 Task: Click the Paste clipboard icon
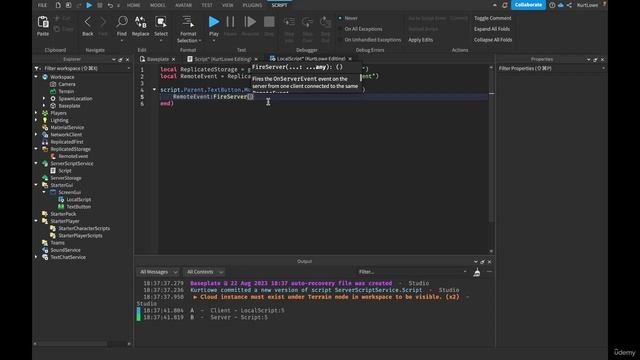click(x=43, y=22)
